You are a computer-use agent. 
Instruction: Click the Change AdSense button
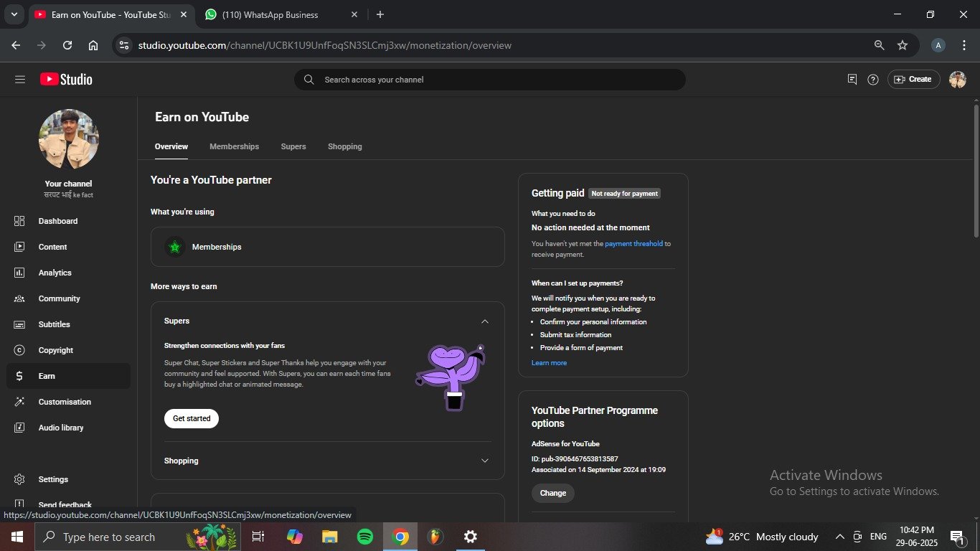click(553, 493)
